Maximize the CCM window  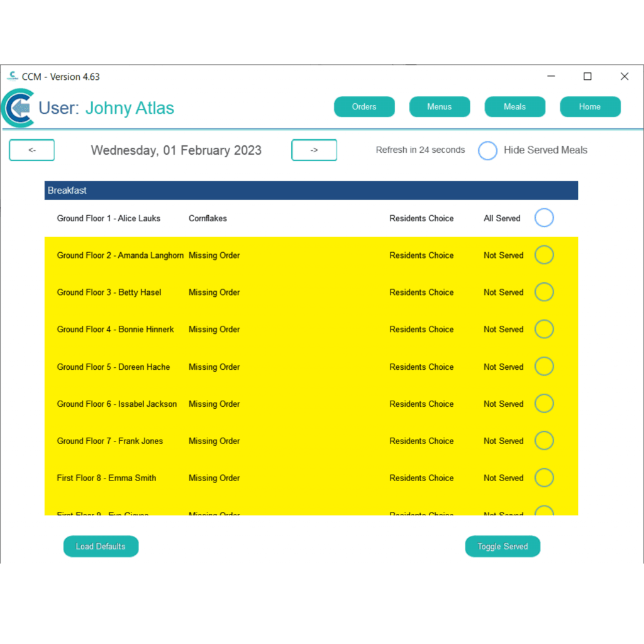587,77
